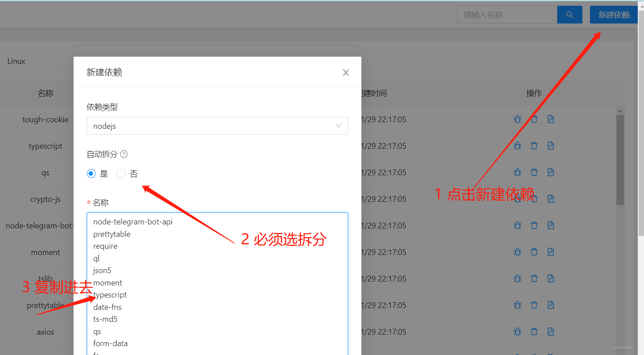Viewport: 644px width, 355px height.
Task: Click the tough-cookie name cell
Action: click(46, 120)
